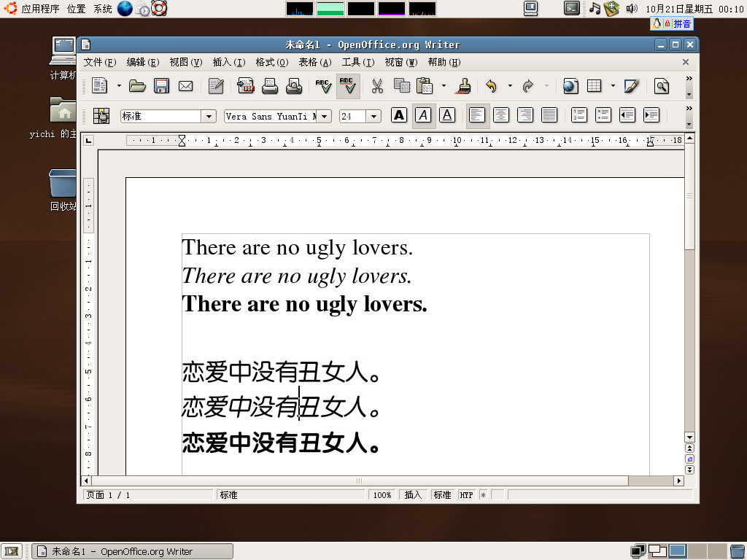The height and width of the screenshot is (560, 747).
Task: Click the Edit File icon
Action: 216,86
